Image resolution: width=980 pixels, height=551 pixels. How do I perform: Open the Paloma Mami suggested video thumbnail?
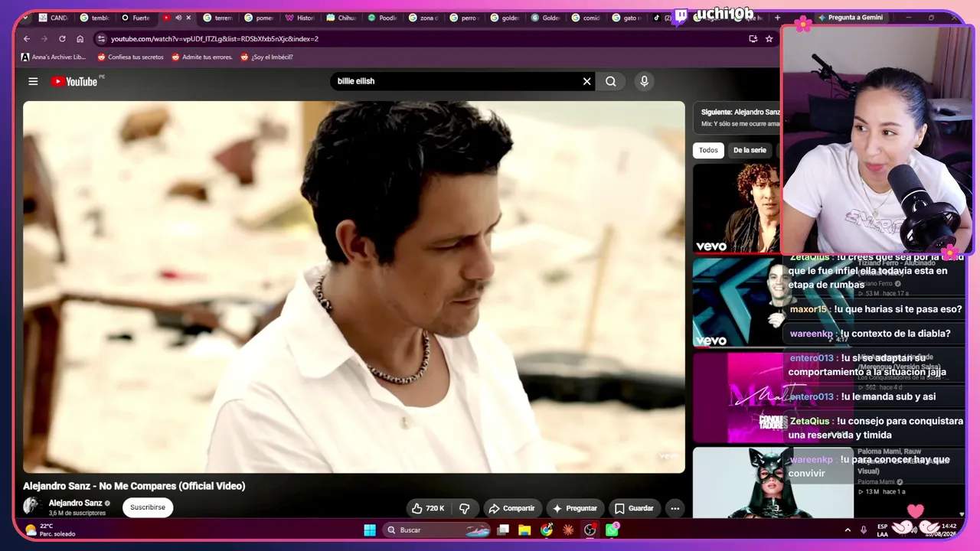coord(773,483)
